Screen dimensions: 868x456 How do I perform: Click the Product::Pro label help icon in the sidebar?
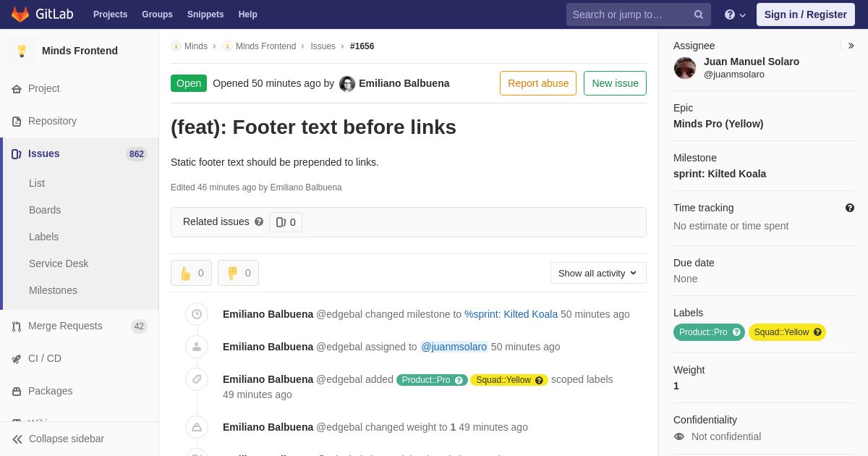pos(736,332)
